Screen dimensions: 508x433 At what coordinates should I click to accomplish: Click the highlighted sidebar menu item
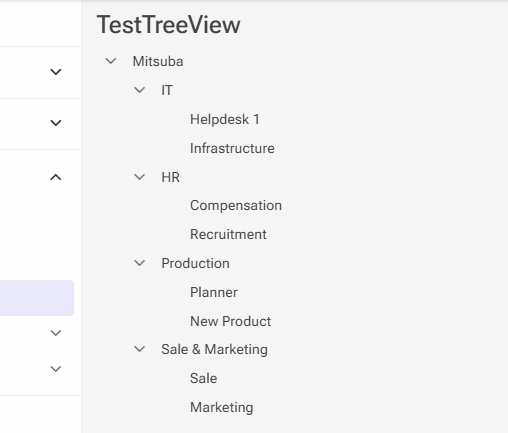[37, 298]
